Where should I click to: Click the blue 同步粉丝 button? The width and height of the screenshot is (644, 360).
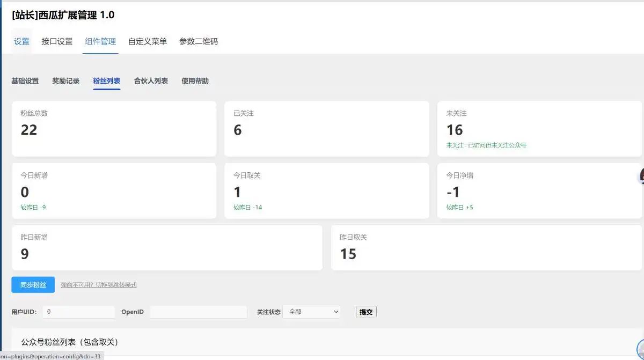click(x=33, y=284)
